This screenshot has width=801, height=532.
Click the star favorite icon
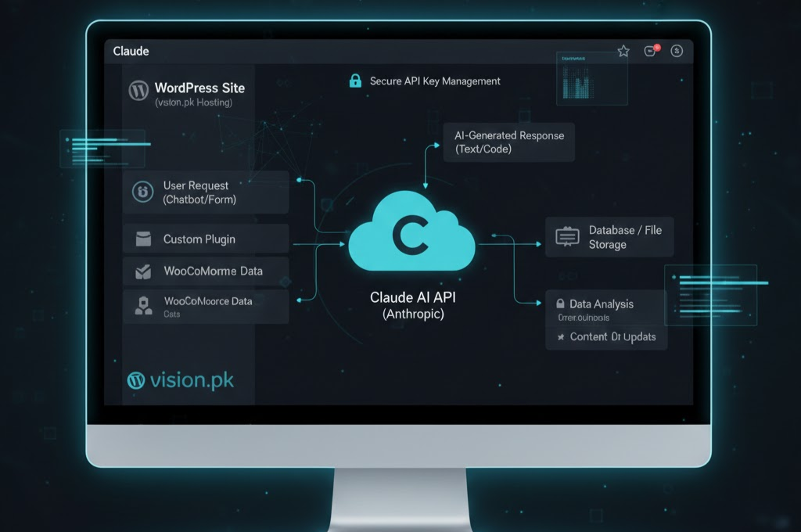pos(623,51)
